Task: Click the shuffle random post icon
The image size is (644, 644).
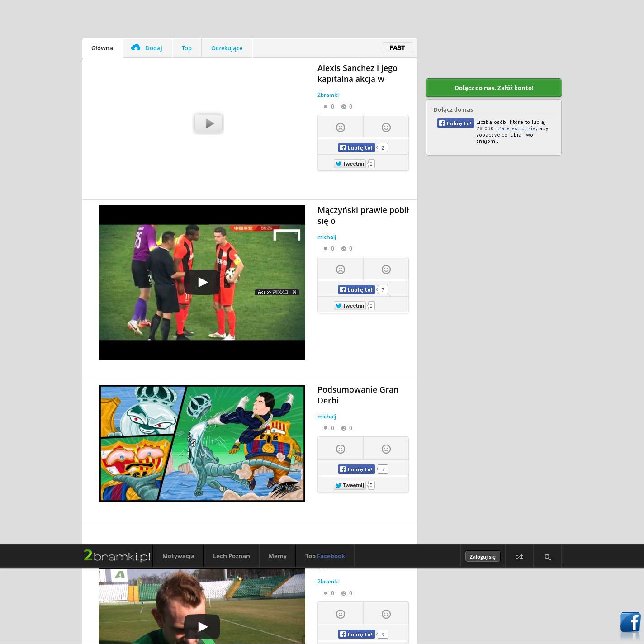Action: [x=519, y=557]
